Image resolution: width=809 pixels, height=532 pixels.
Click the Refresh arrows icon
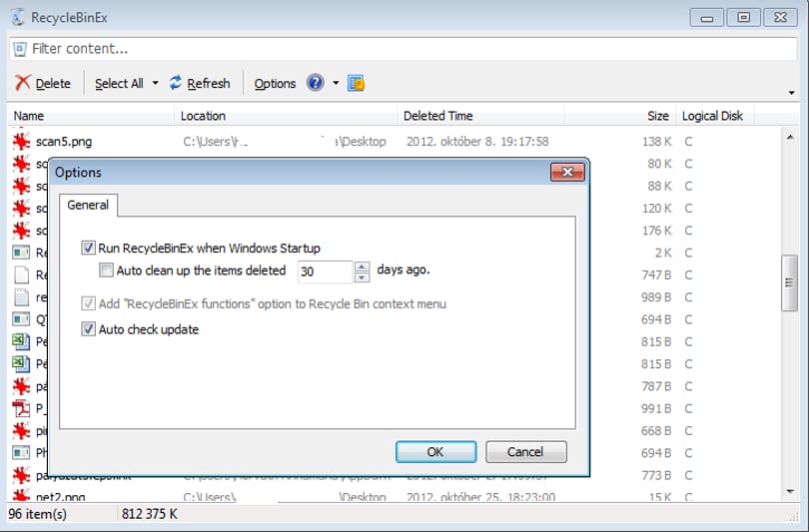176,83
